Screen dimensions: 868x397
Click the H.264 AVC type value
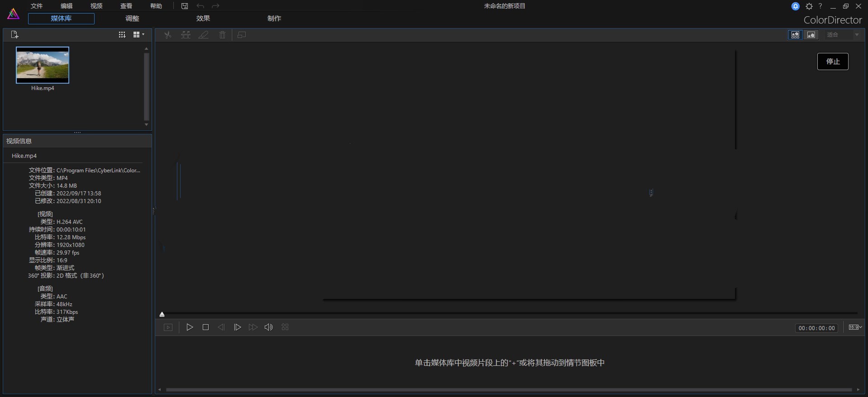coord(70,222)
